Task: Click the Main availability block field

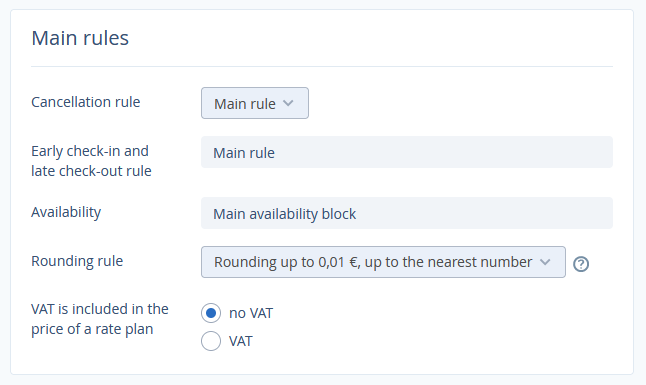Action: pyautogui.click(x=407, y=213)
